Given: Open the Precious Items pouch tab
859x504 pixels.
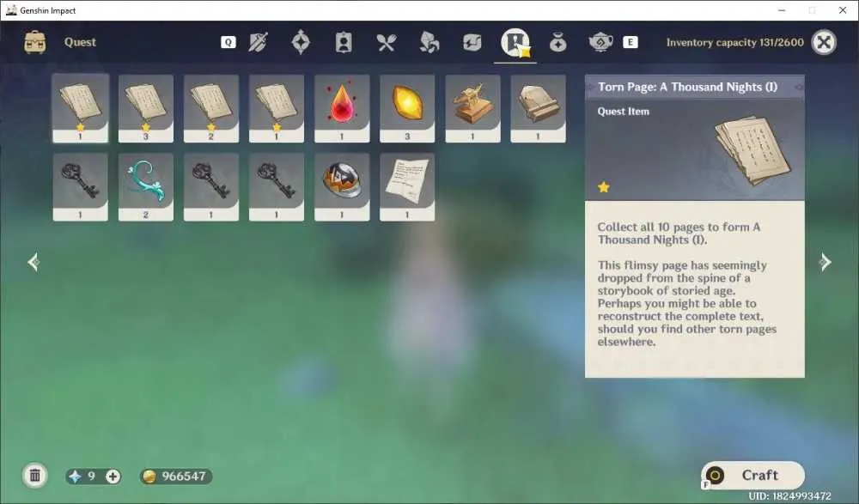Looking at the screenshot, I should click(x=557, y=42).
